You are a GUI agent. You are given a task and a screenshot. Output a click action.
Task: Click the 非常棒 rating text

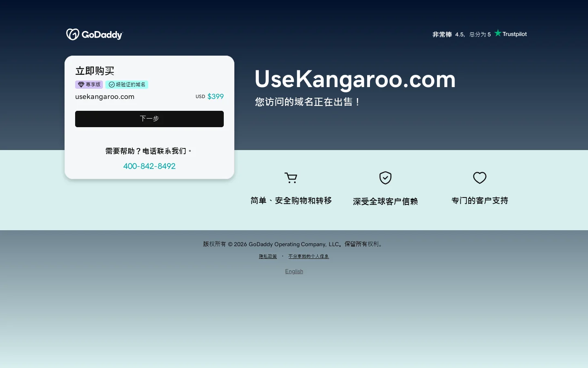click(442, 34)
